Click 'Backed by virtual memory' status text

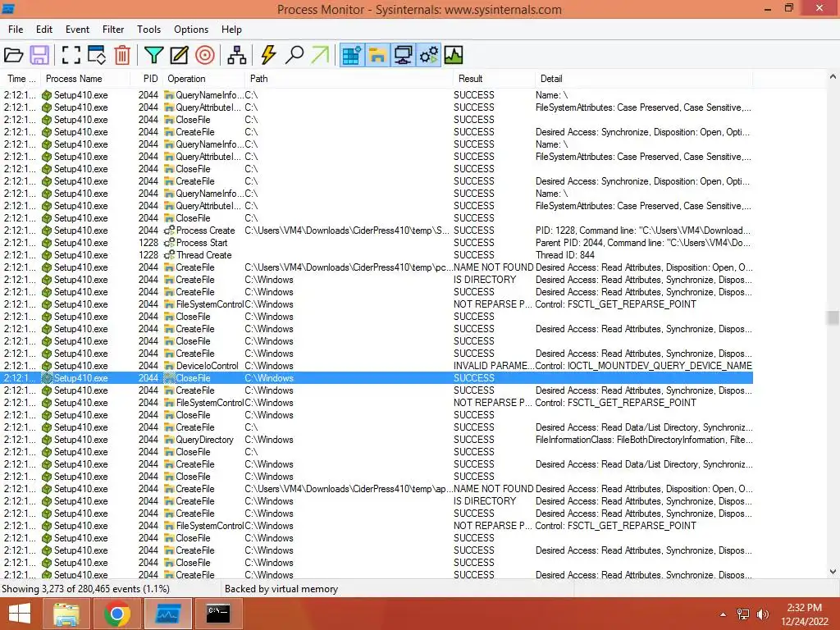[x=281, y=589]
